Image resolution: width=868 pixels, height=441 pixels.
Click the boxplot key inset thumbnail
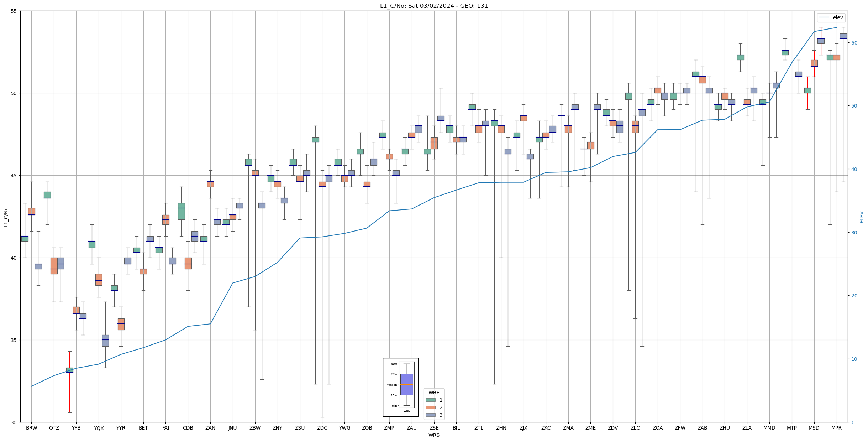(400, 387)
